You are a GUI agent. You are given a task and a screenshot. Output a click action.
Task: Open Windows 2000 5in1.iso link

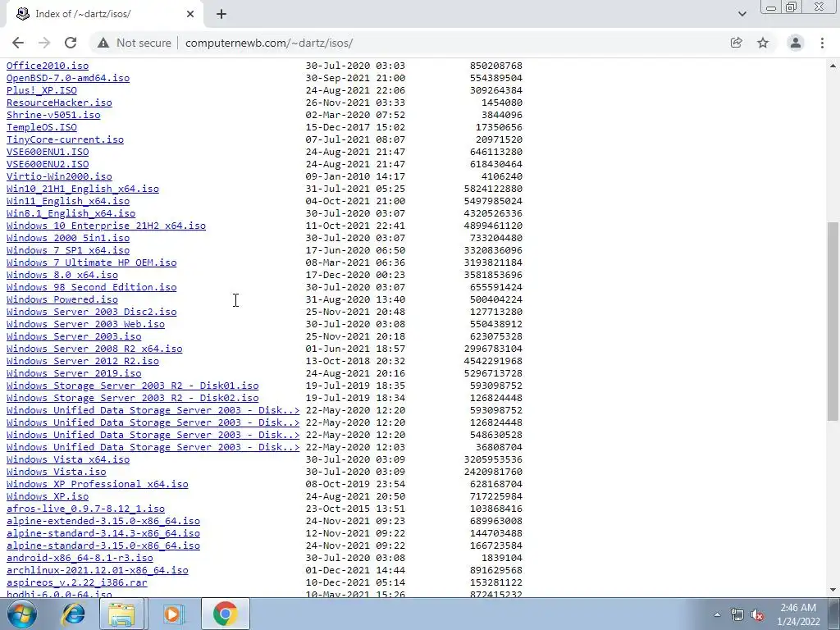(x=68, y=238)
